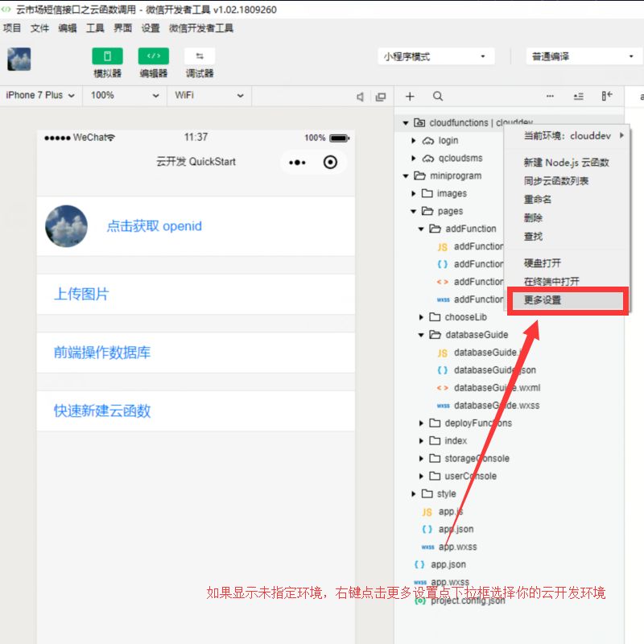Click the collapse-all tree icon
This screenshot has height=644, width=644.
tap(578, 96)
